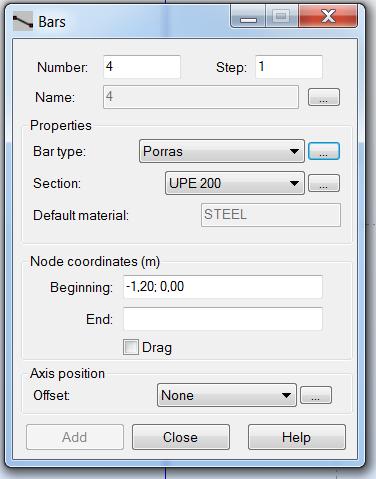Image resolution: width=376 pixels, height=479 pixels.
Task: Close the Bars dialog with X
Action: point(328,17)
